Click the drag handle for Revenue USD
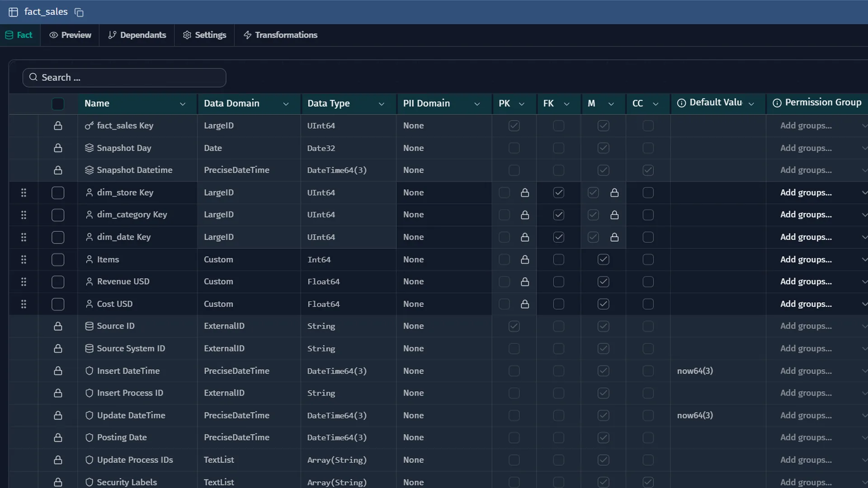868x488 pixels. coord(24,282)
